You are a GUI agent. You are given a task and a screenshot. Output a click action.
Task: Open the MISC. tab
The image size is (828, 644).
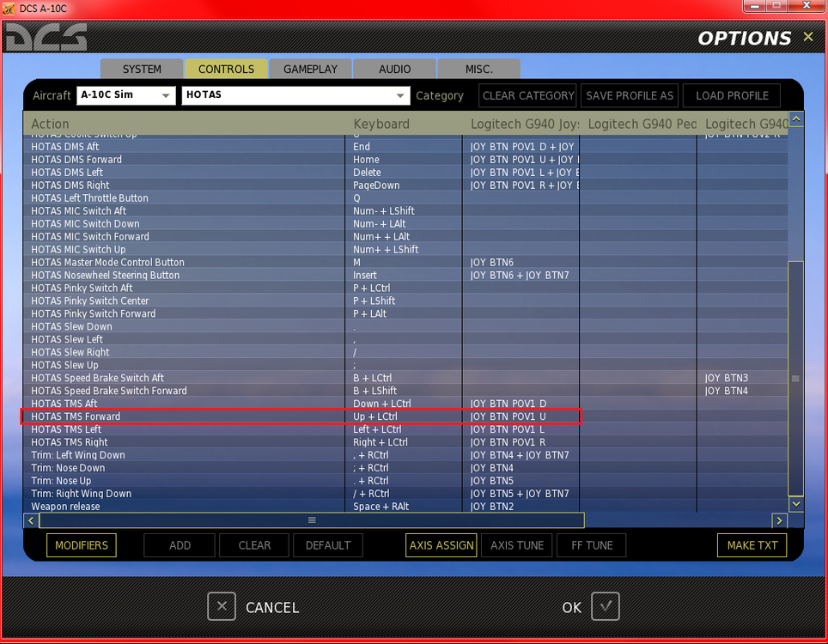point(479,70)
